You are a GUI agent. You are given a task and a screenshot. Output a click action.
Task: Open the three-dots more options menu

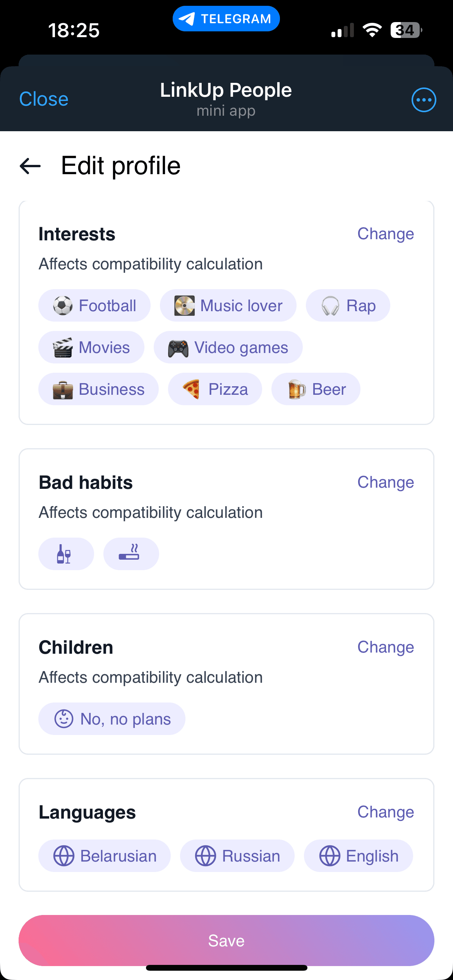click(x=424, y=100)
